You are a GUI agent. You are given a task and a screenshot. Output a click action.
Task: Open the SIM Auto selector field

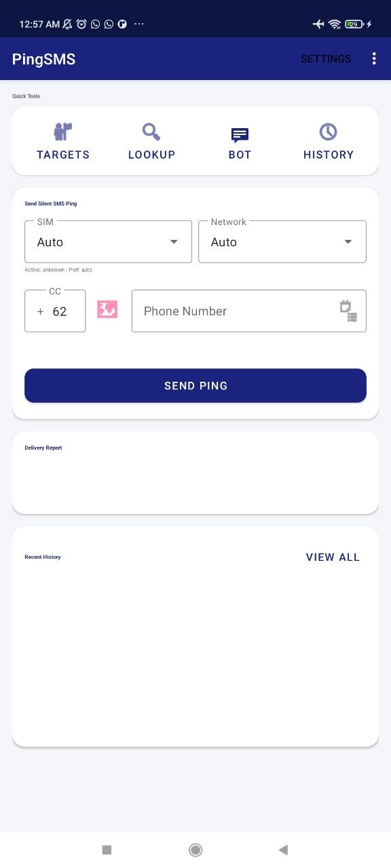tap(109, 241)
